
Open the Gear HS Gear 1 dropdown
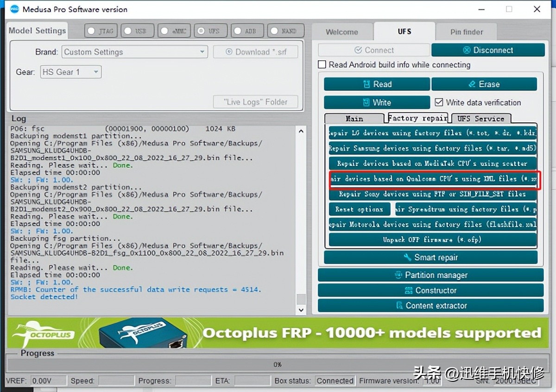coord(71,72)
